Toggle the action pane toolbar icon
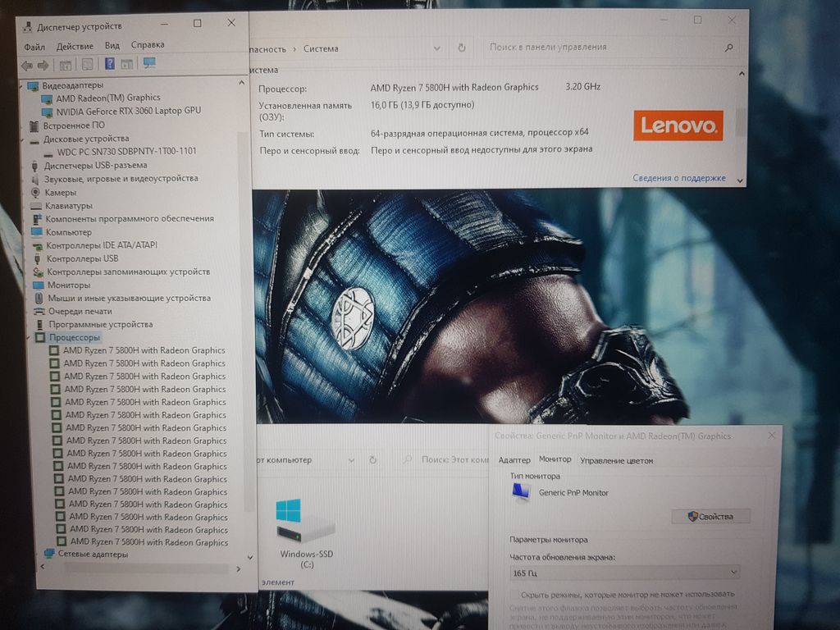The width and height of the screenshot is (840, 630). tap(127, 64)
